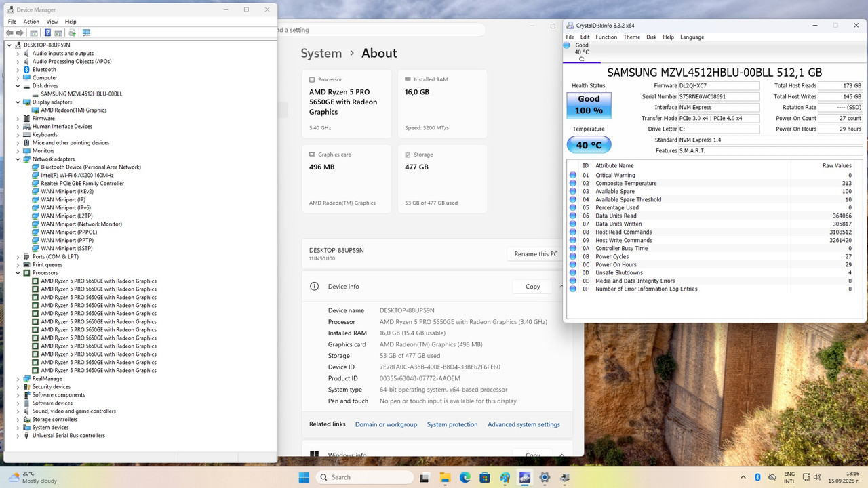868x488 pixels.
Task: Click Scan for hardware changes monitor icon
Action: pos(86,33)
